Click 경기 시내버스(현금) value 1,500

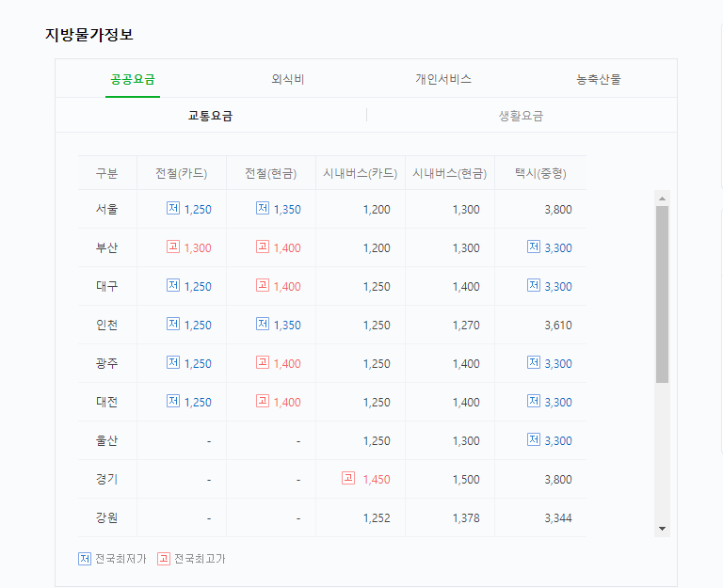click(466, 480)
